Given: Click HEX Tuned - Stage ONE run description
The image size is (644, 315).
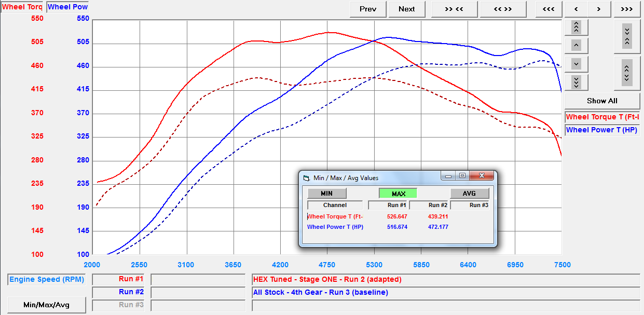Looking at the screenshot, I should click(x=446, y=279).
